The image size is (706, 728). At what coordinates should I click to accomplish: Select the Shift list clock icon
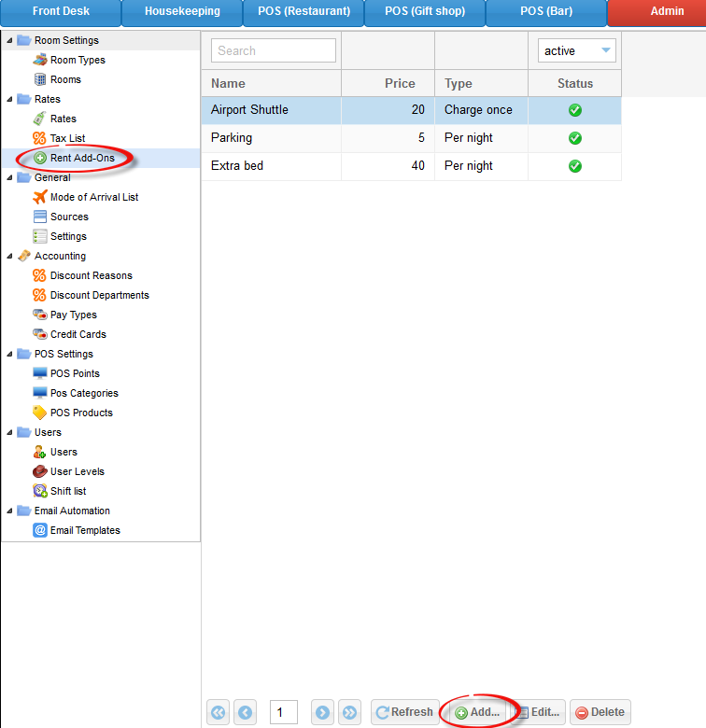point(40,491)
